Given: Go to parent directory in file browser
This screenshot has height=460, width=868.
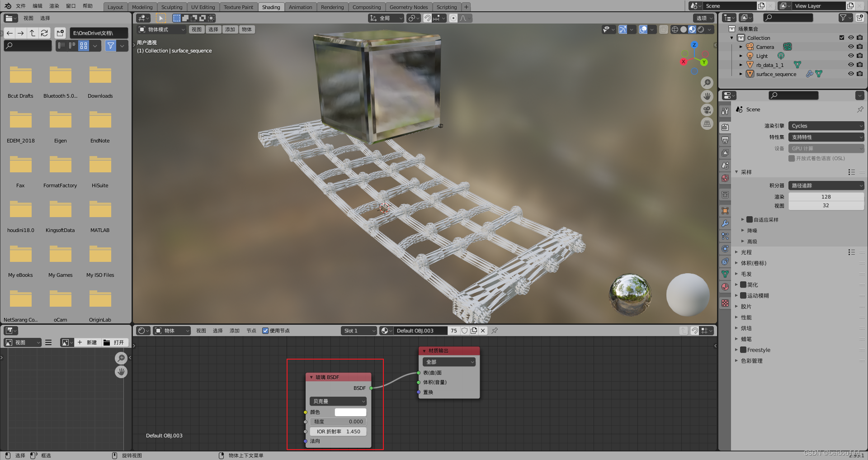Looking at the screenshot, I should (33, 33).
